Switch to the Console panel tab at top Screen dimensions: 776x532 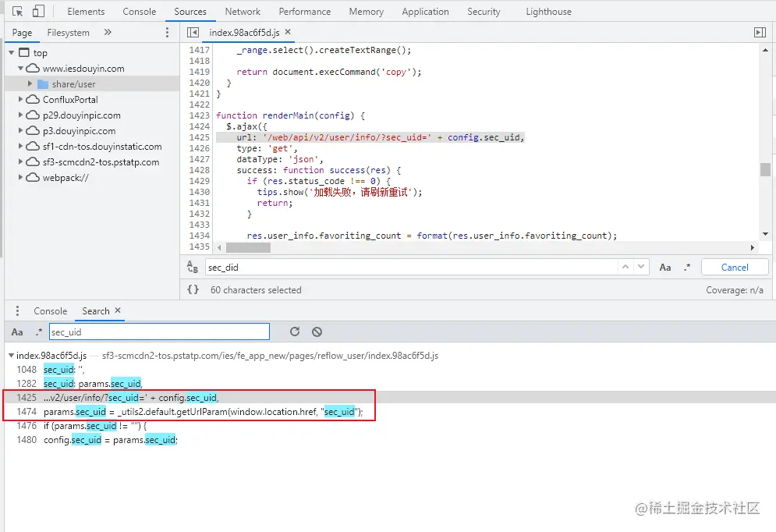point(139,12)
